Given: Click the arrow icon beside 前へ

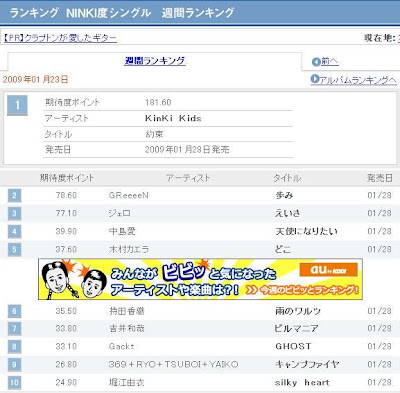Looking at the screenshot, I should (316, 62).
